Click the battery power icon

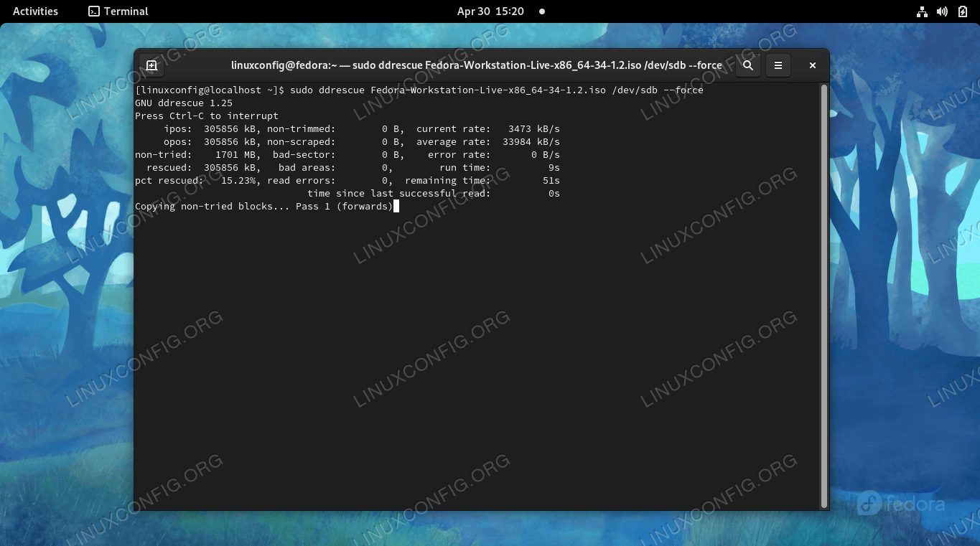pos(963,11)
